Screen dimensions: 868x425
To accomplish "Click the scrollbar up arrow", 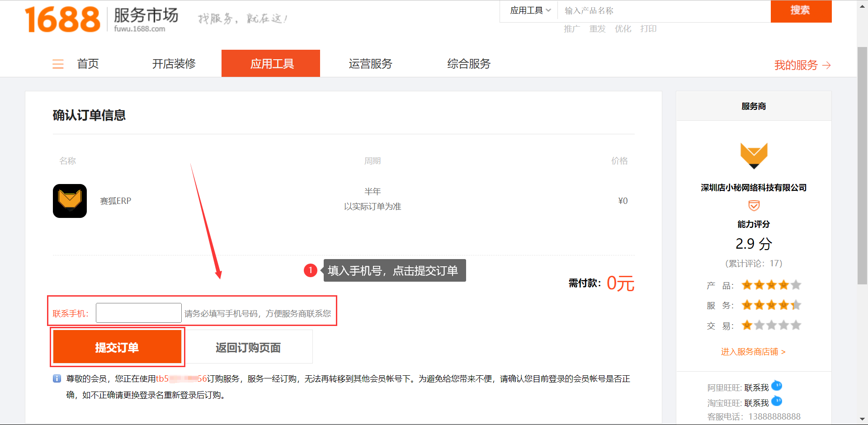I will pos(862,6).
